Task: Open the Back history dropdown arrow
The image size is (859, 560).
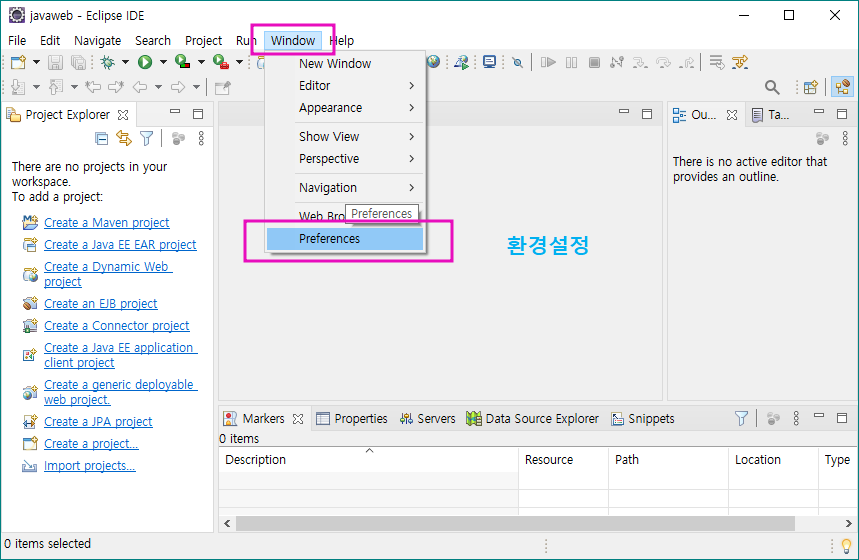Action: pos(158,87)
